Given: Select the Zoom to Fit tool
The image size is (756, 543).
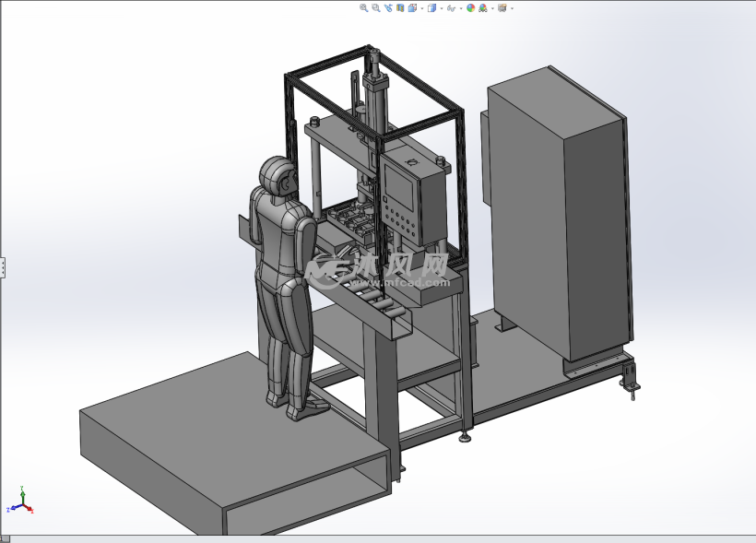Looking at the screenshot, I should [x=363, y=7].
